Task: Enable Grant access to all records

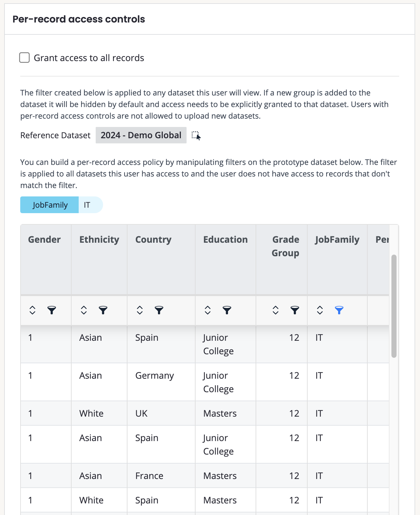Action: pyautogui.click(x=25, y=58)
